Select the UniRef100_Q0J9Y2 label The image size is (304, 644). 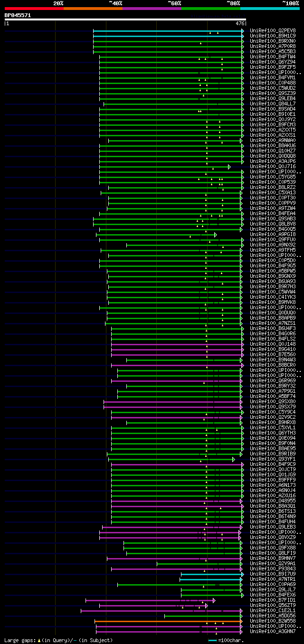pos(273,119)
